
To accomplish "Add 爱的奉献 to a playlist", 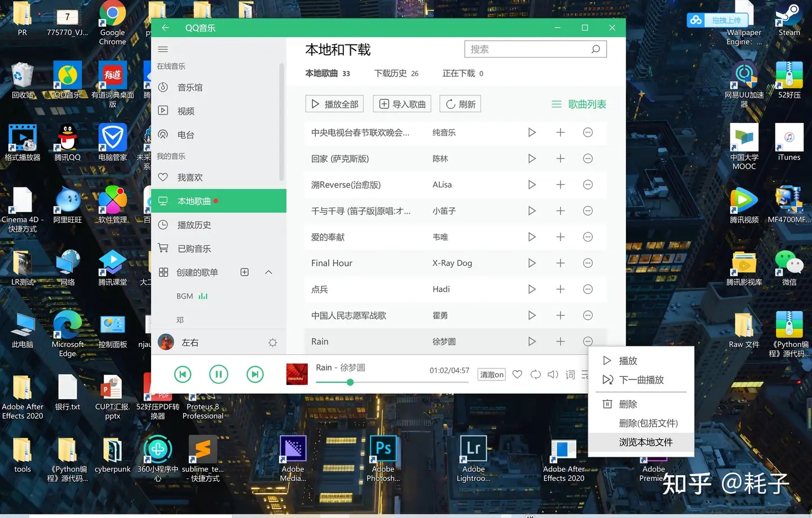I will (x=561, y=237).
